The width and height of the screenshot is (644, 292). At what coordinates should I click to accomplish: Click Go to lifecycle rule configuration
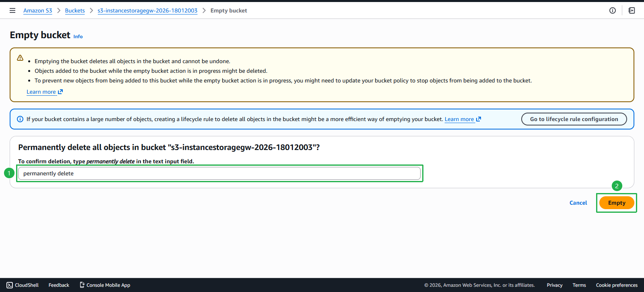click(x=574, y=119)
